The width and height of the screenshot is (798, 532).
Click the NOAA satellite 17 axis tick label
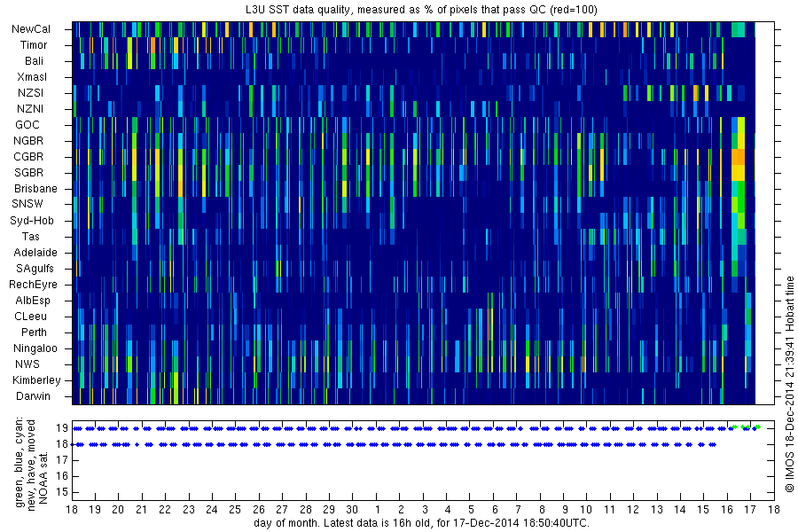[61, 460]
